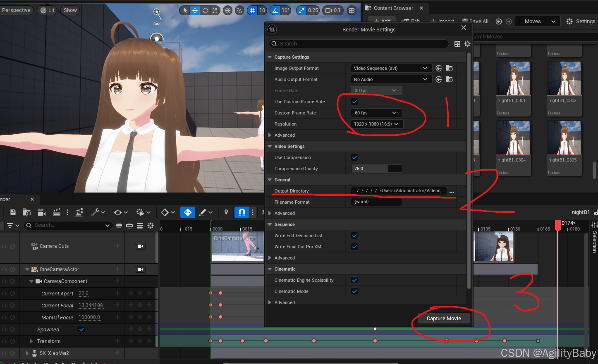Open camera speed 0.1 setting
598x364 pixels.
point(333,10)
